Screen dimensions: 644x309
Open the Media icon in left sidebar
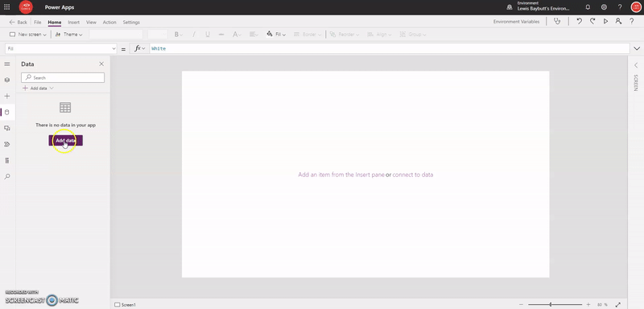pos(7,128)
